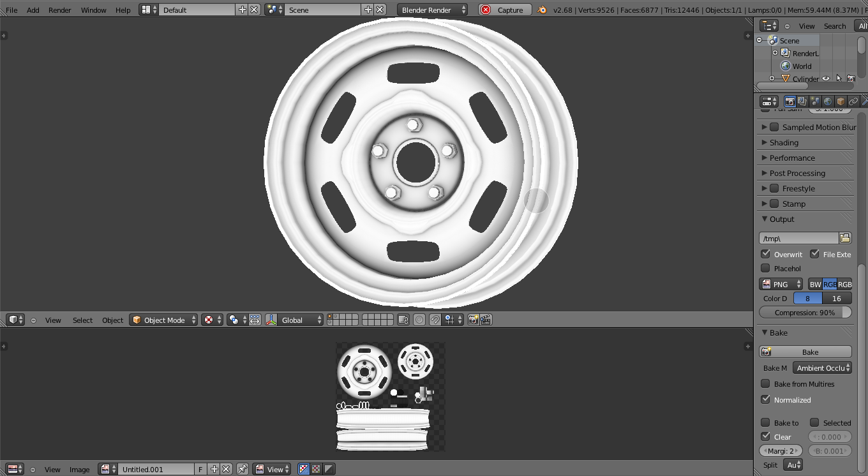This screenshot has width=868, height=476.
Task: Click the Bake button
Action: (805, 352)
